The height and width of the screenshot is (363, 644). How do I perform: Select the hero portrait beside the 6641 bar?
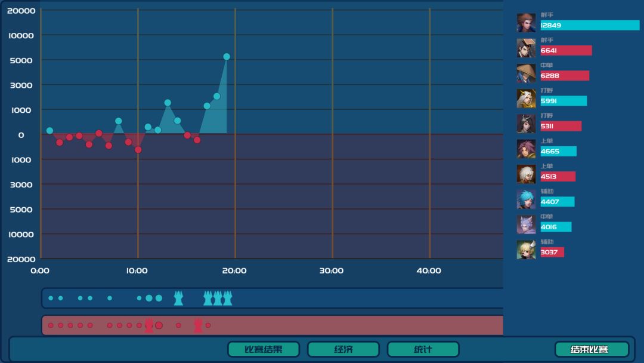click(x=526, y=48)
